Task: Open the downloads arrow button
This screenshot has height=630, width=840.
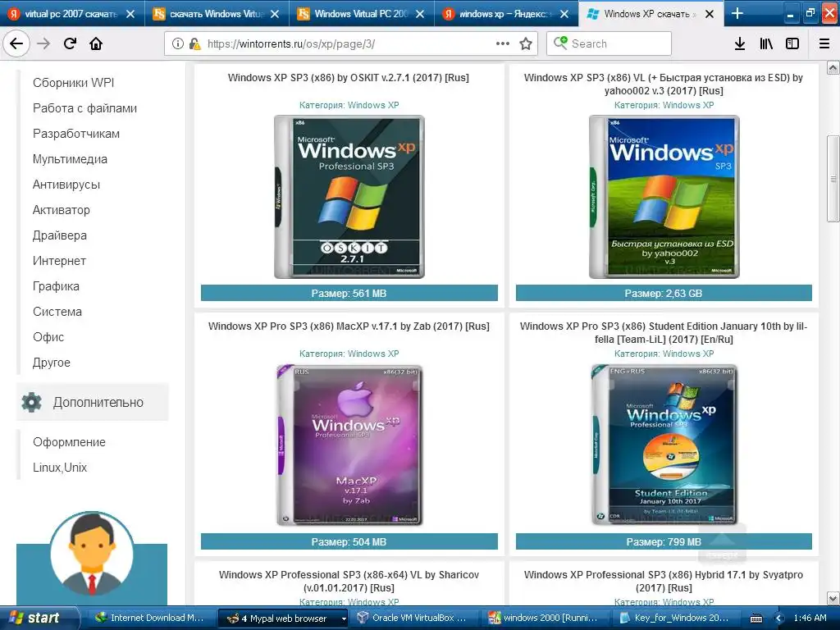Action: [740, 43]
